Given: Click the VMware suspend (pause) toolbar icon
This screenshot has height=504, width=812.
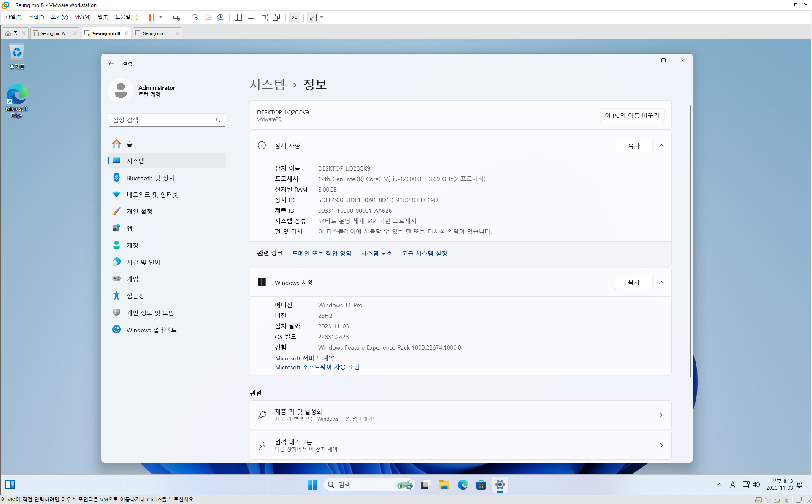Looking at the screenshot, I should coord(152,17).
